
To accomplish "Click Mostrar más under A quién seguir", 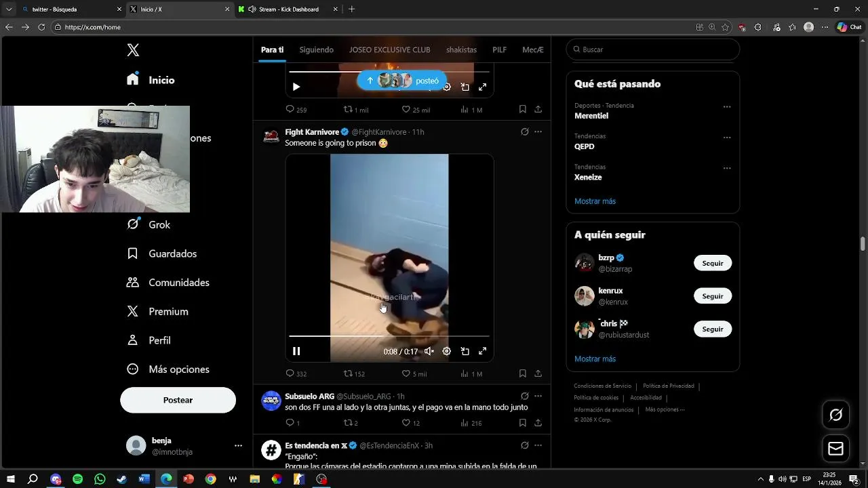I will tap(595, 359).
